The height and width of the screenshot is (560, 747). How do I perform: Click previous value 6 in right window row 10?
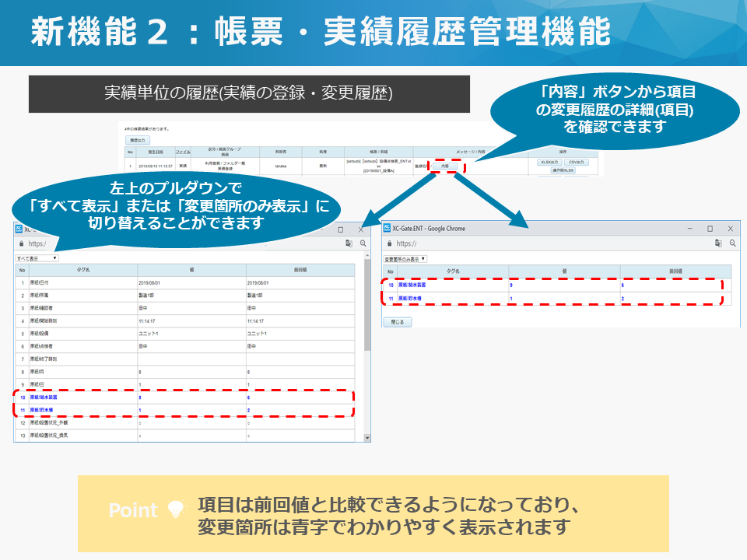[x=622, y=285]
